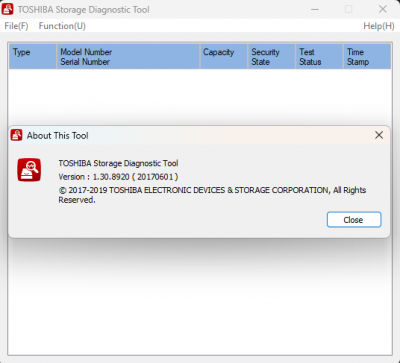Click the Capacity column header

[224, 57]
